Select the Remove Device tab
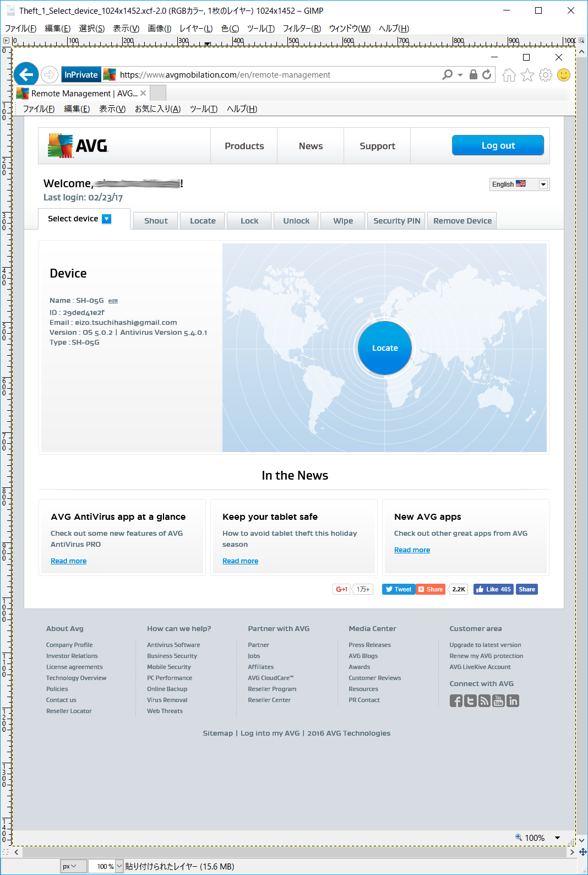Image resolution: width=588 pixels, height=875 pixels. pyautogui.click(x=462, y=221)
